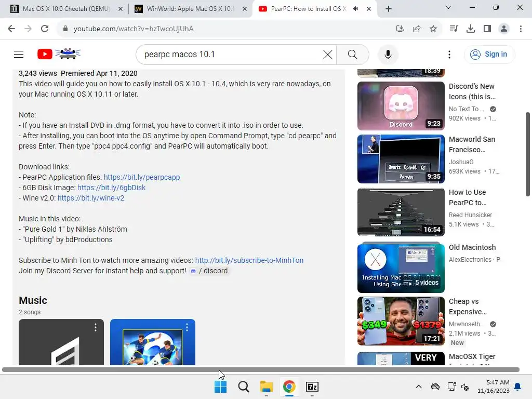Reload the YouTube page
This screenshot has height=399, width=532.
pos(45,29)
